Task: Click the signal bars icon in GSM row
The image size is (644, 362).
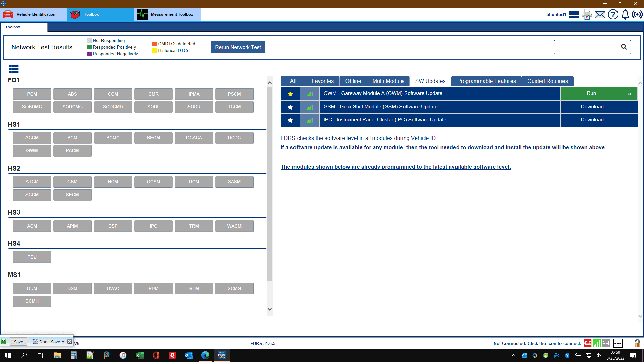Action: (x=310, y=107)
